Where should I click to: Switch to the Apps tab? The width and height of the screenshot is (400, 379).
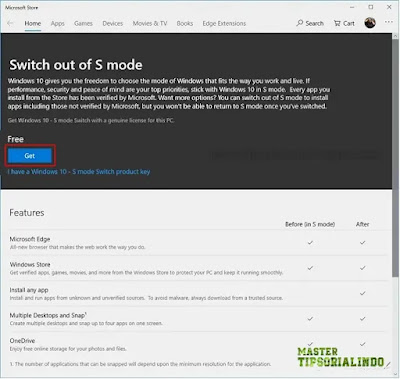(57, 23)
